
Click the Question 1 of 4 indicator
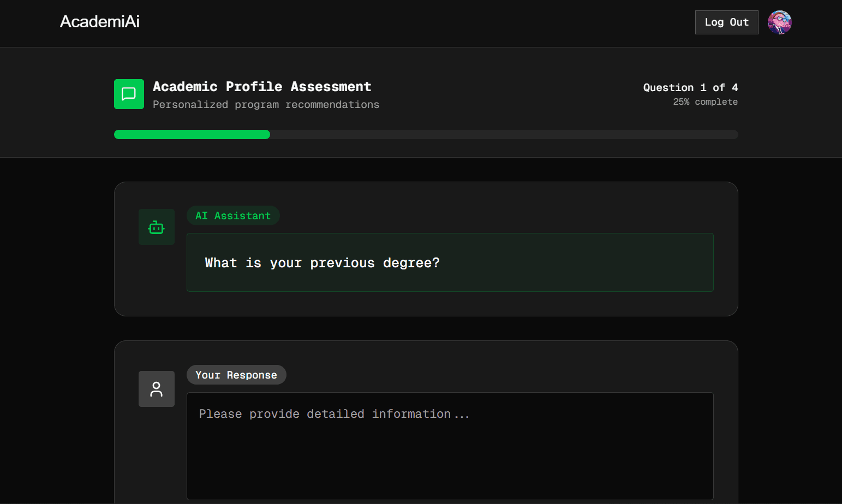[x=690, y=88]
